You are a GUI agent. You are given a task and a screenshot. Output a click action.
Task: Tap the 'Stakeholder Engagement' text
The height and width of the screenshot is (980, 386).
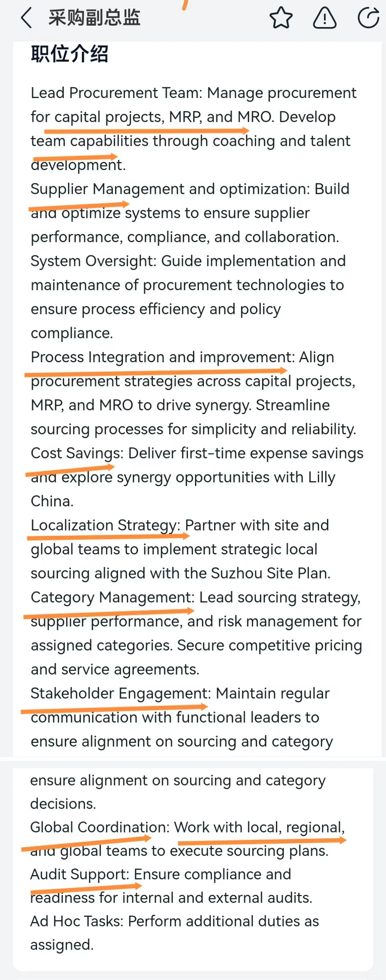[120, 693]
